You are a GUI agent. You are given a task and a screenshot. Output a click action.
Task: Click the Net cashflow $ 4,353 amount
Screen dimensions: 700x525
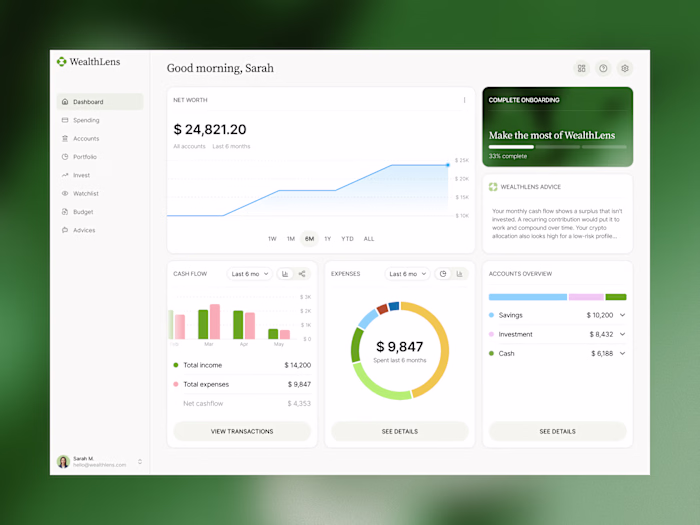[x=299, y=404]
